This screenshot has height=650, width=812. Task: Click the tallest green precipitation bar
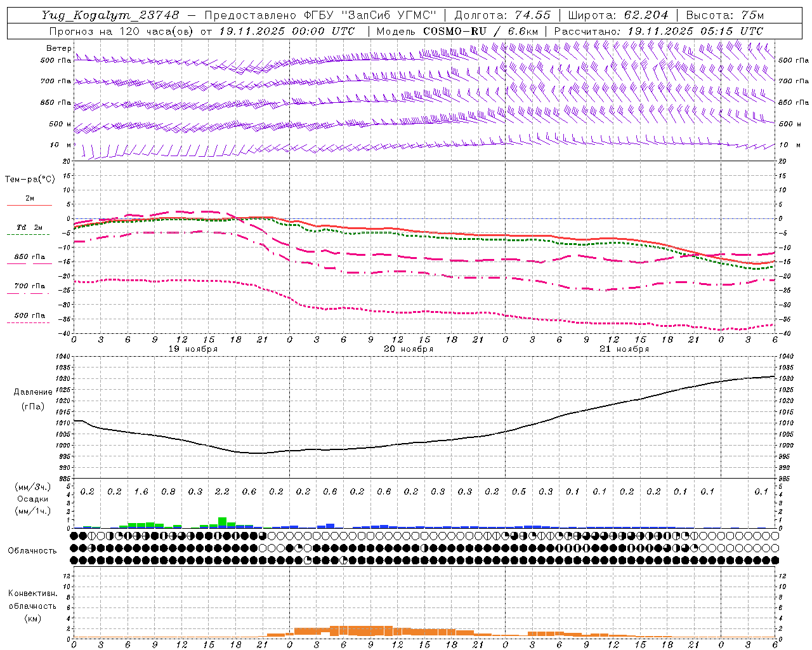point(222,522)
